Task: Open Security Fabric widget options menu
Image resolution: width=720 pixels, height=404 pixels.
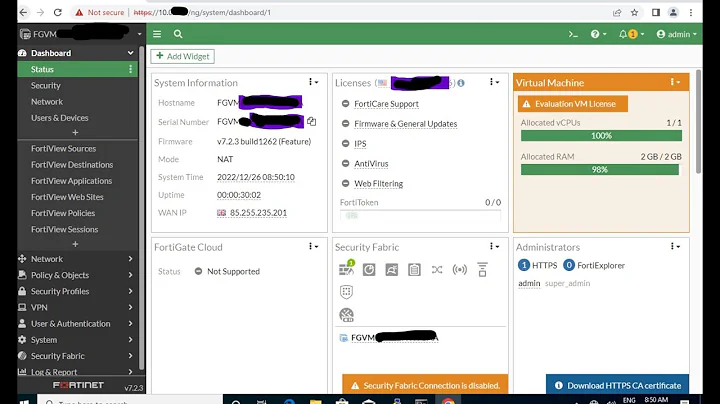Action: click(x=495, y=247)
